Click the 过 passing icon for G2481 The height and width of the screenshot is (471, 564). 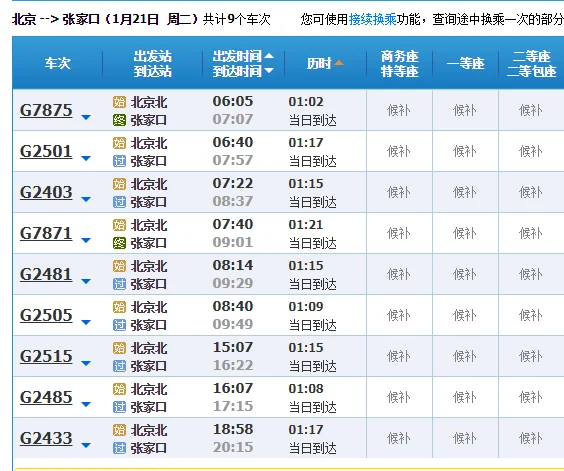coord(119,284)
